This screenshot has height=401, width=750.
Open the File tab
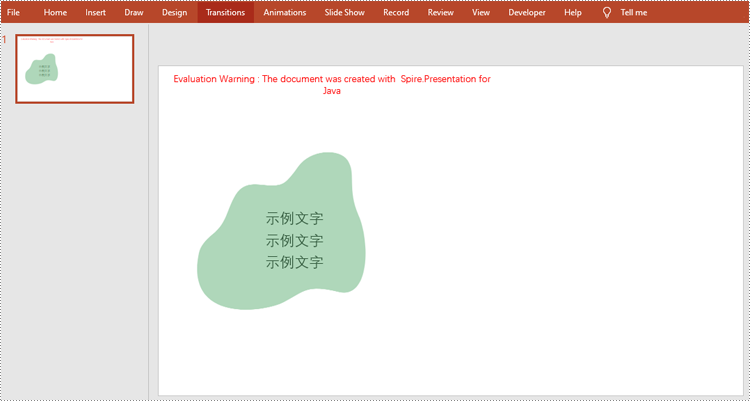(x=13, y=12)
